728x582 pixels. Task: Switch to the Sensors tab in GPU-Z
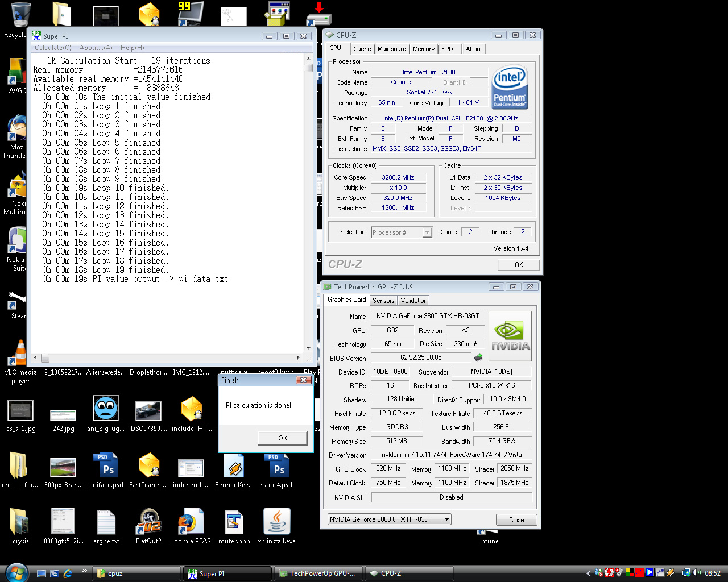[x=383, y=301]
